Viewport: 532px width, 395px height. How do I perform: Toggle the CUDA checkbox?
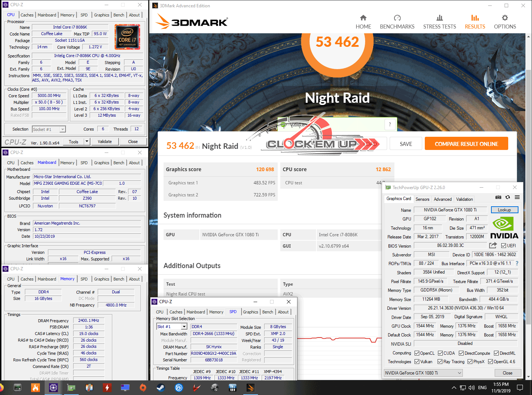point(440,353)
